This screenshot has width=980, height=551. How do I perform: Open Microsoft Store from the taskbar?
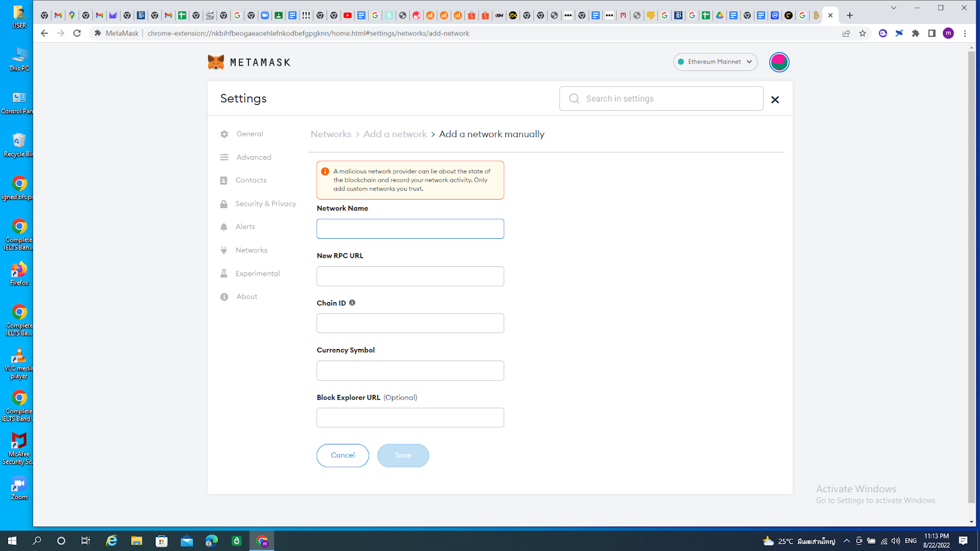point(162,541)
